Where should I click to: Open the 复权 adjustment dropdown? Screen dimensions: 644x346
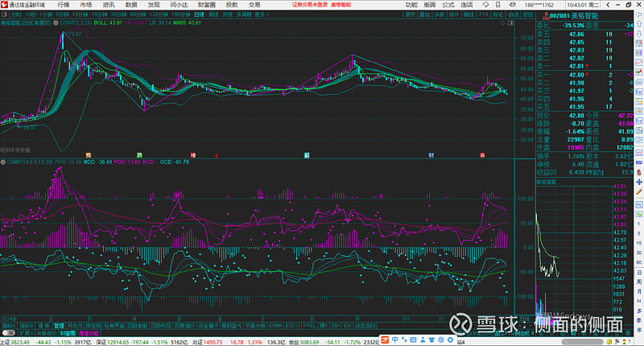(x=411, y=14)
